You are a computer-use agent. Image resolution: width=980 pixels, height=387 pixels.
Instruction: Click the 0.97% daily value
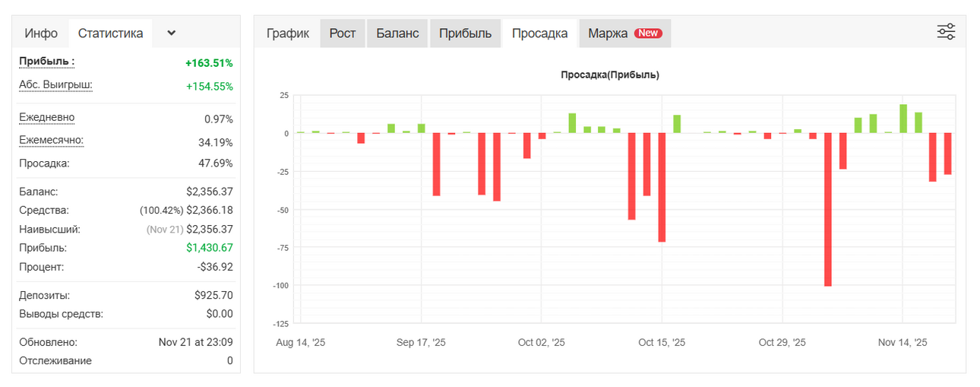point(219,119)
